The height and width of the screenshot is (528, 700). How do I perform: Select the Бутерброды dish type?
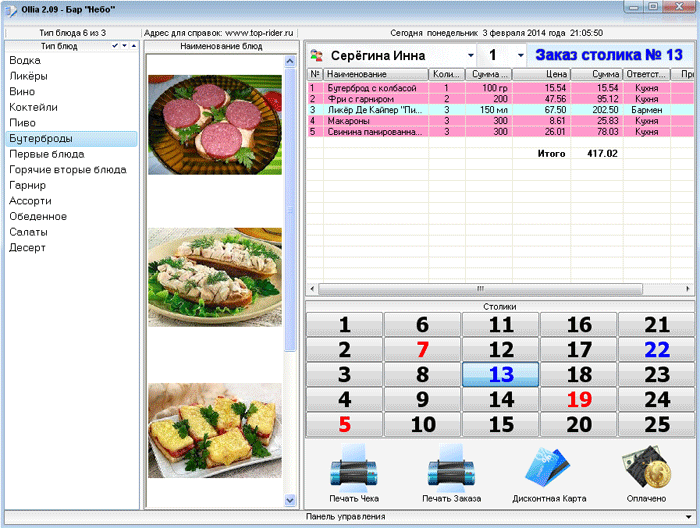[71, 138]
